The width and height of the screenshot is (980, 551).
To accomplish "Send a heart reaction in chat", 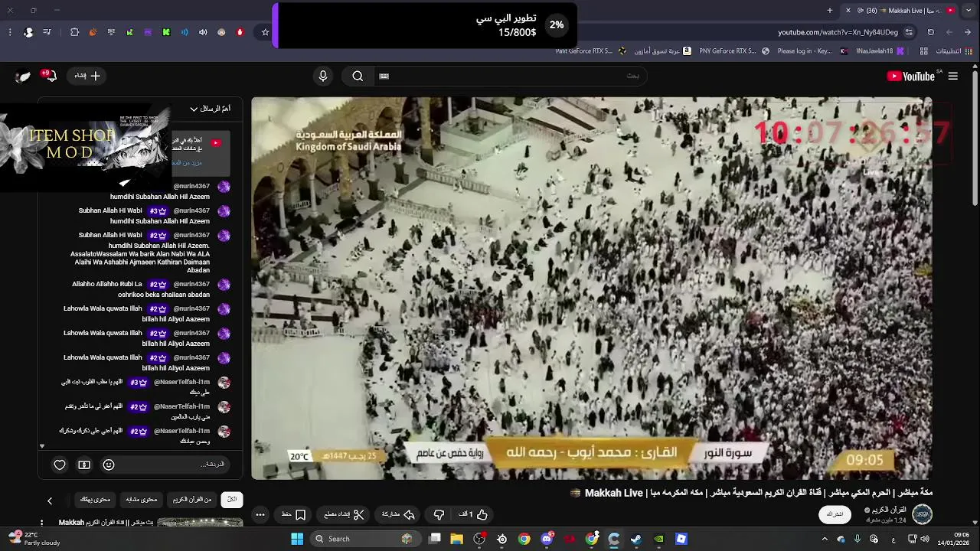I will 60,465.
